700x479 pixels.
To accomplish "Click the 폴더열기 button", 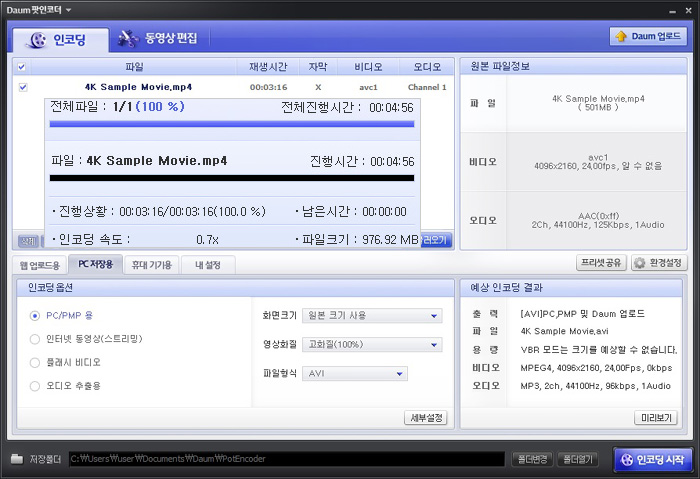I will (578, 459).
